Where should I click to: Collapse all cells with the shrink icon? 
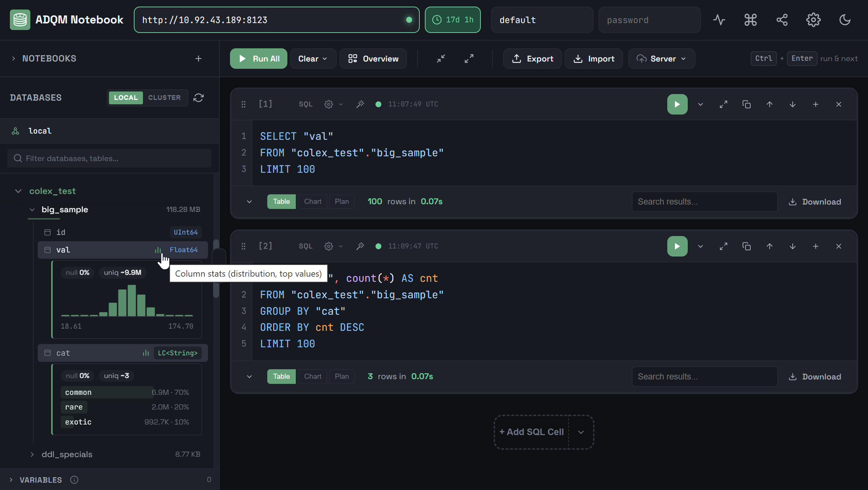(x=441, y=59)
